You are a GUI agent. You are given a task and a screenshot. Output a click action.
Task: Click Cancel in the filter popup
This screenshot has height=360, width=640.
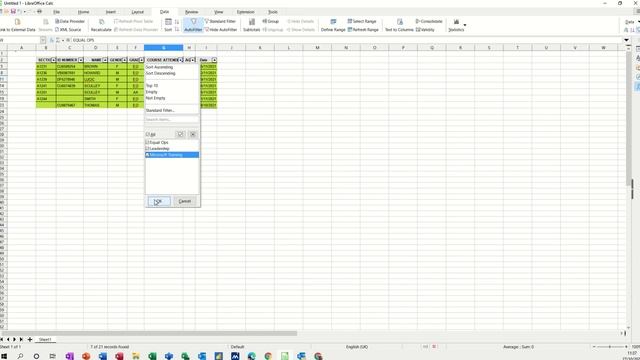click(x=185, y=201)
